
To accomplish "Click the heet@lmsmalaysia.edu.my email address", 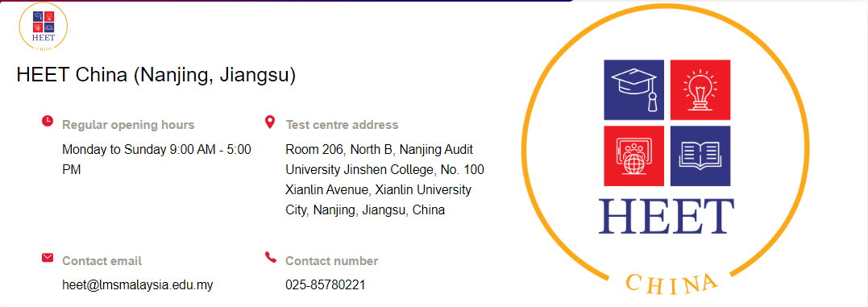I will (138, 285).
